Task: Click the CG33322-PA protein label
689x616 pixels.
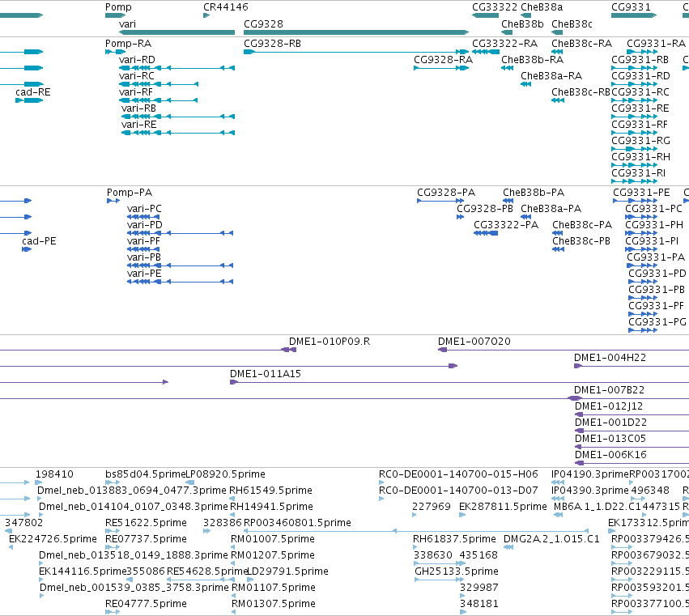Action: (x=506, y=225)
